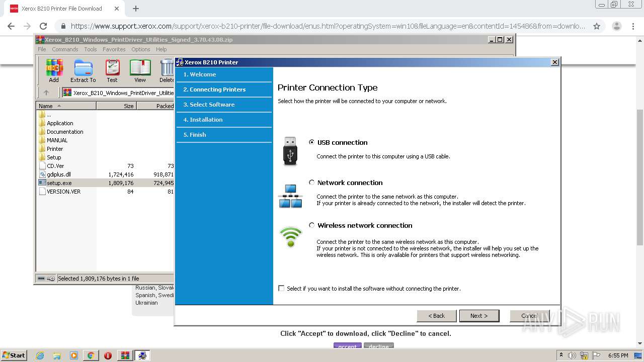Click the Chrome address bar URL

tap(328, 26)
